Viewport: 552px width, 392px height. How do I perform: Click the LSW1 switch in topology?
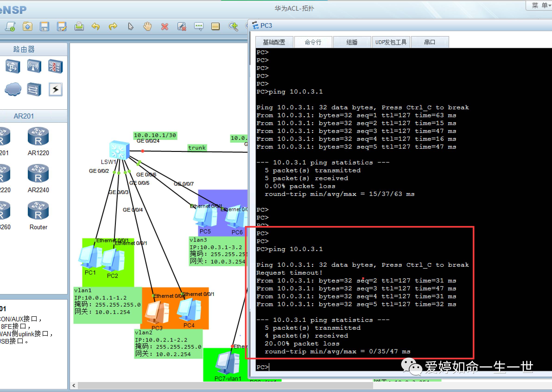(x=119, y=150)
